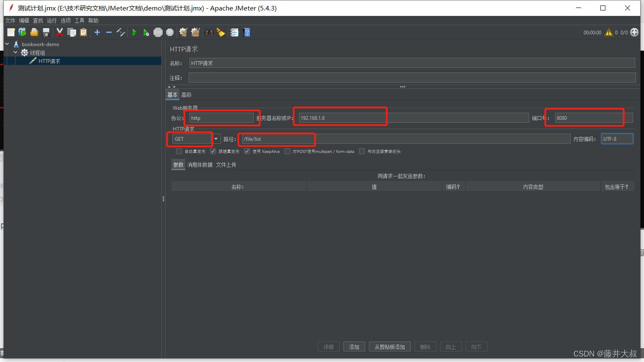Viewport: 644px width, 362px height.
Task: Toggle 对POST使用multipart / form-data checkbox
Action: (x=287, y=151)
